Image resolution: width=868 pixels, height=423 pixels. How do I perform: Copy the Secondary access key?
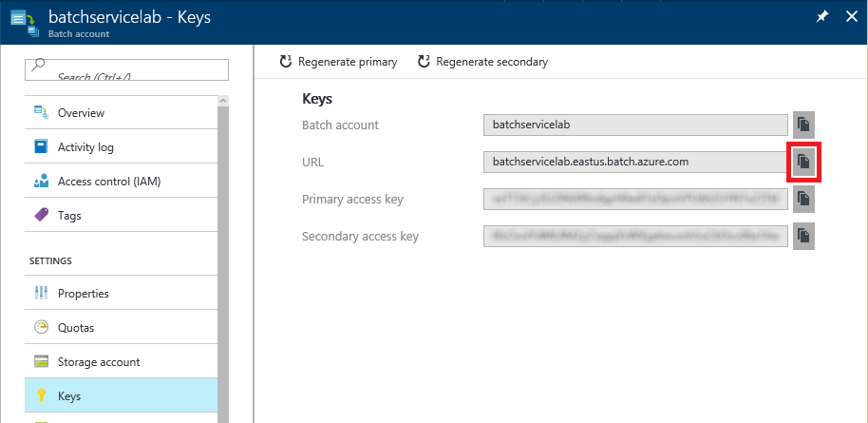(803, 236)
